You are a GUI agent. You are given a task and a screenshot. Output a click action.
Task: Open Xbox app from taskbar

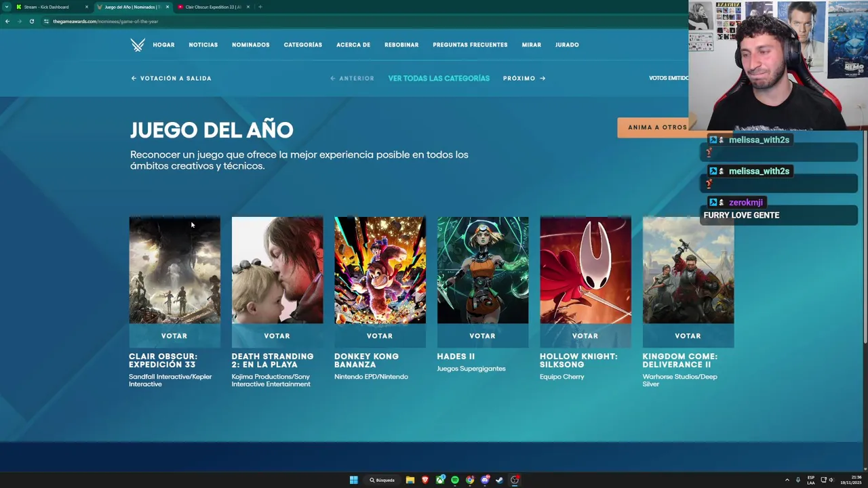pos(440,480)
